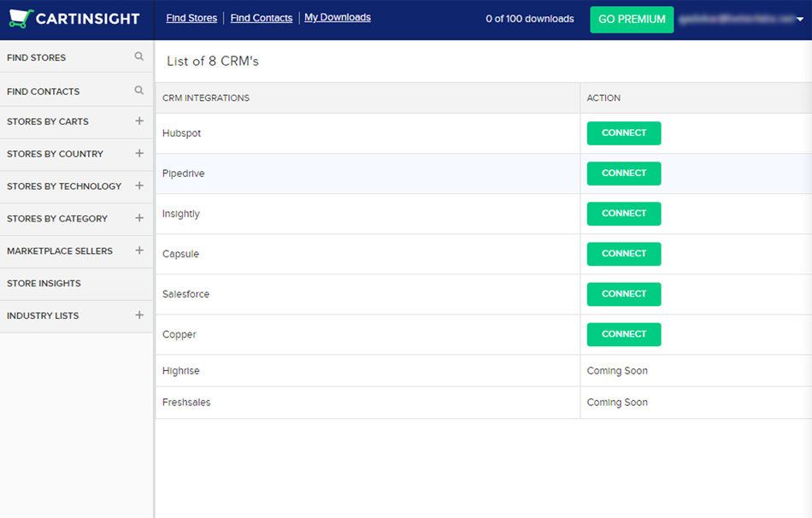Connect the Pipedrive CRM
The height and width of the screenshot is (518, 812).
click(624, 174)
